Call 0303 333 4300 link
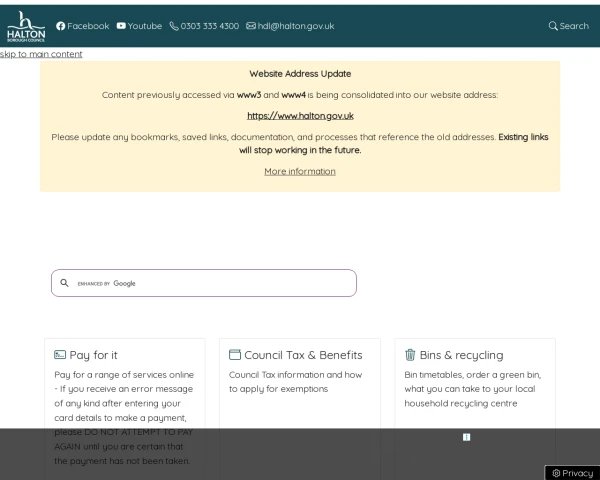600x480 pixels. [x=204, y=26]
